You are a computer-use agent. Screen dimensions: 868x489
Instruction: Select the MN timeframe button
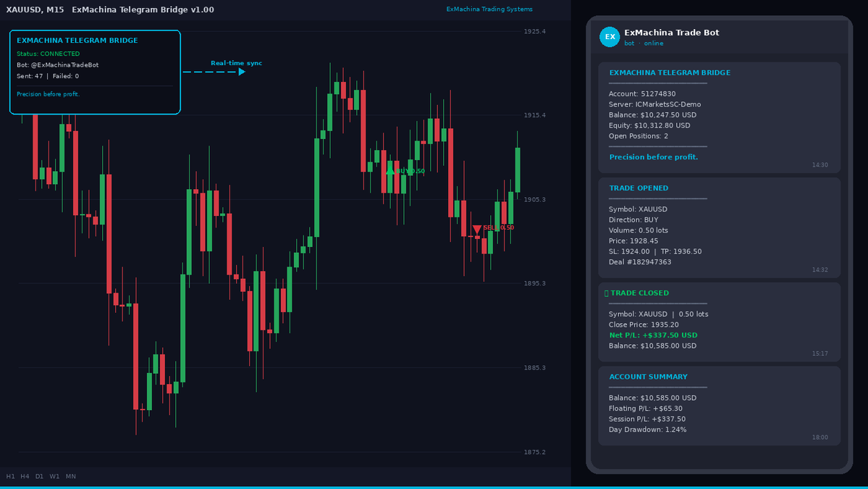[70, 476]
